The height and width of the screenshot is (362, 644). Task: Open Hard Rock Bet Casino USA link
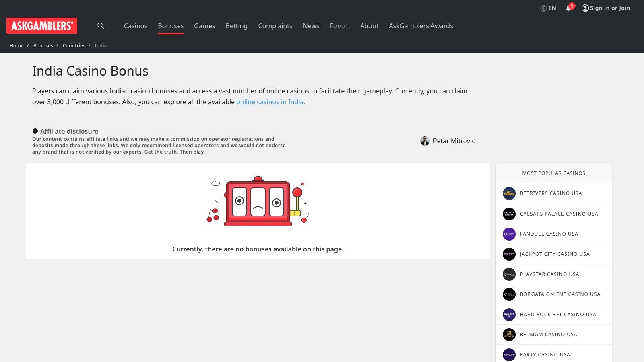click(x=558, y=314)
